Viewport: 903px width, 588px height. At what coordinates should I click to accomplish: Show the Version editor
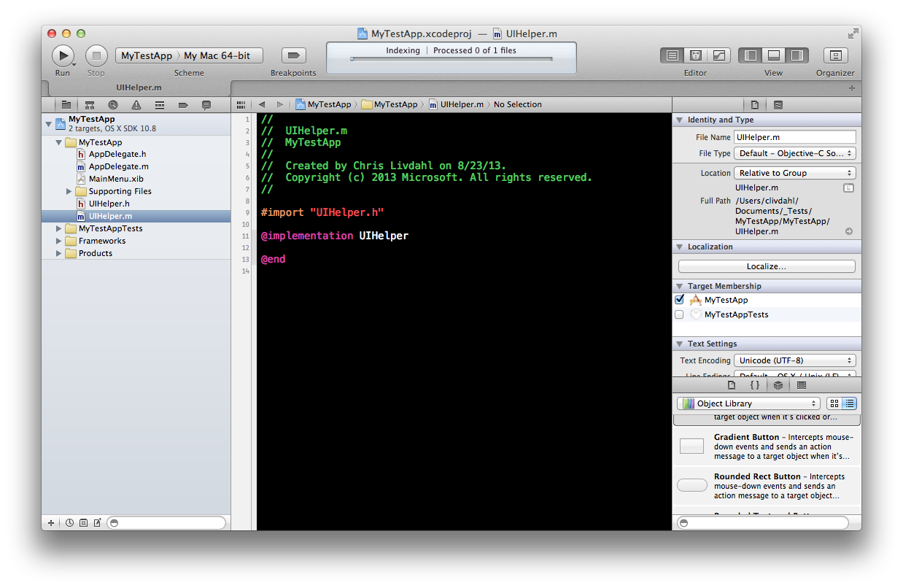[x=718, y=55]
